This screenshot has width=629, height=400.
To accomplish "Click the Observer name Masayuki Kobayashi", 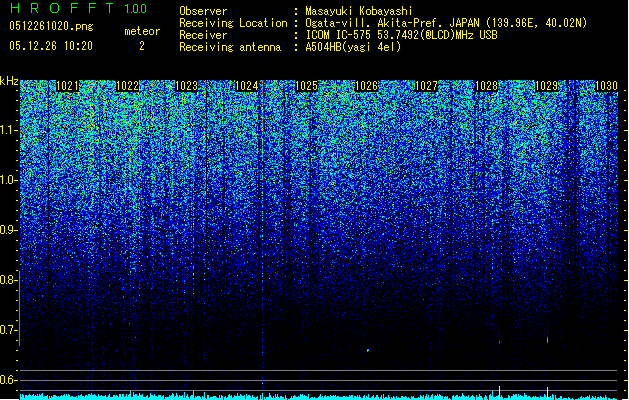I will click(x=359, y=11).
